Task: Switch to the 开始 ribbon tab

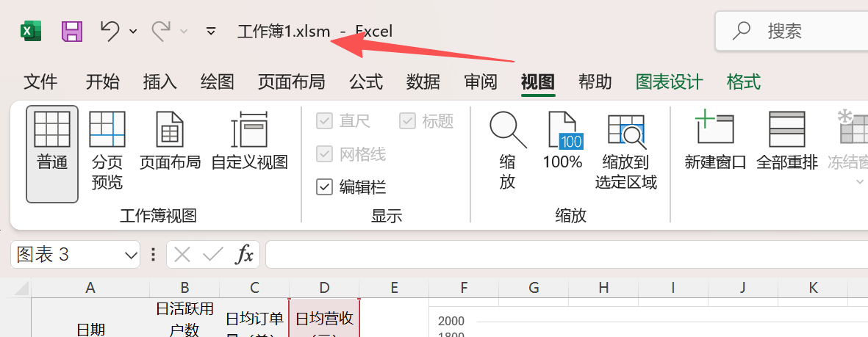Action: click(x=102, y=82)
